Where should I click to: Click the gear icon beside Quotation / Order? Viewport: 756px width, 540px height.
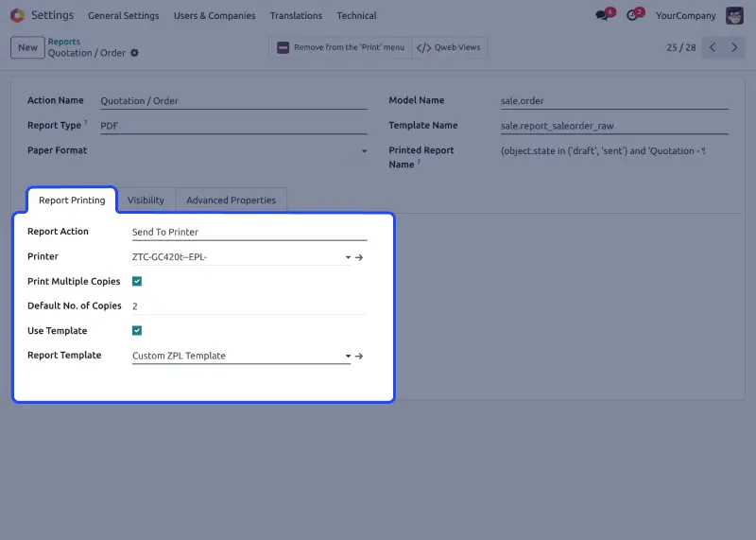point(134,53)
